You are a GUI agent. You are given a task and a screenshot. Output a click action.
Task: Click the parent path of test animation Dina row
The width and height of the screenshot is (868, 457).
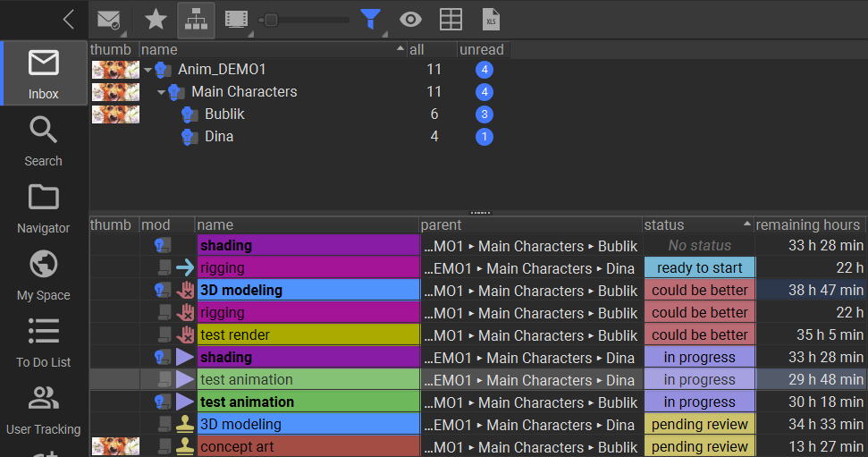point(531,380)
